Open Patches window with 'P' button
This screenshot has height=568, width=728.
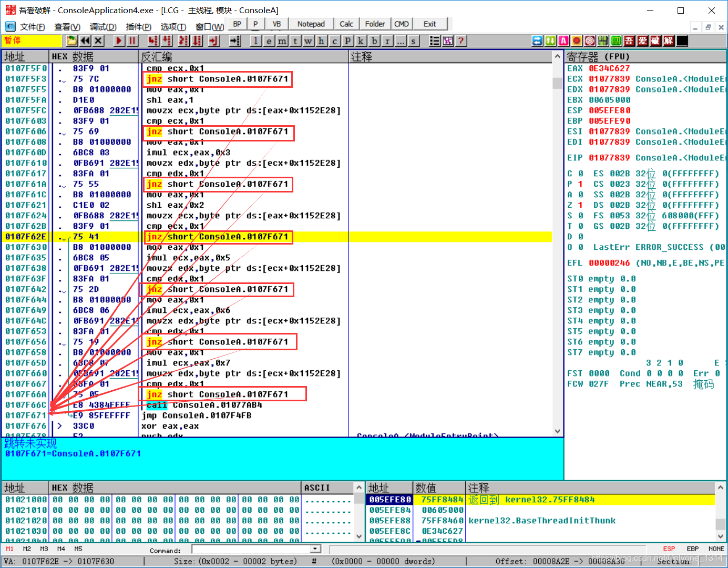pyautogui.click(x=348, y=40)
